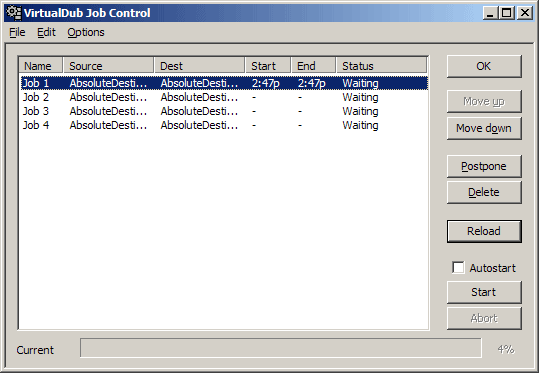Minimize the Job Control window
Viewport: 539px width, 373px height.
tap(490, 13)
